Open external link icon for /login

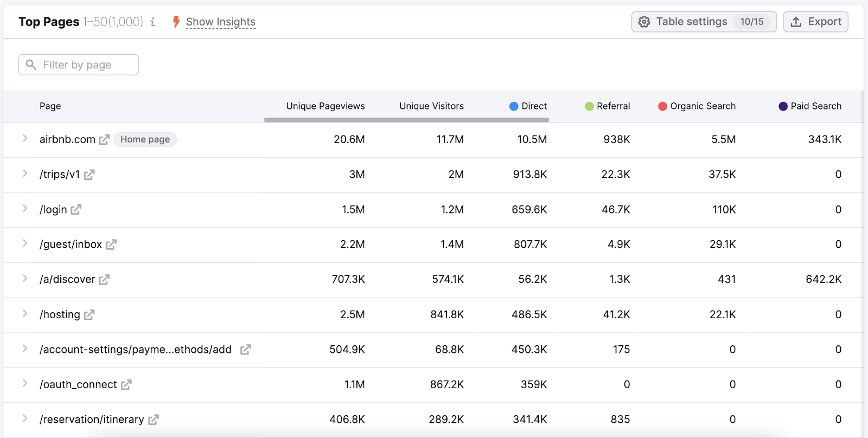pyautogui.click(x=76, y=210)
